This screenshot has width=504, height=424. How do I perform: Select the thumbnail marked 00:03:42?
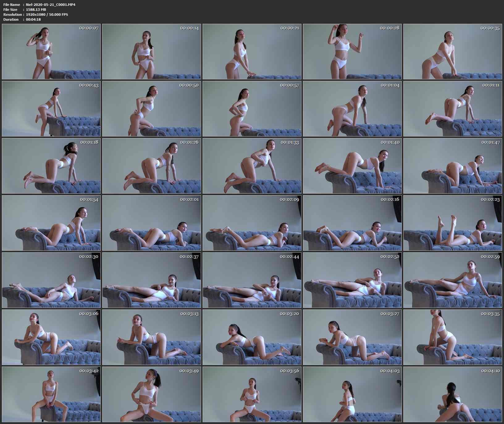point(51,394)
